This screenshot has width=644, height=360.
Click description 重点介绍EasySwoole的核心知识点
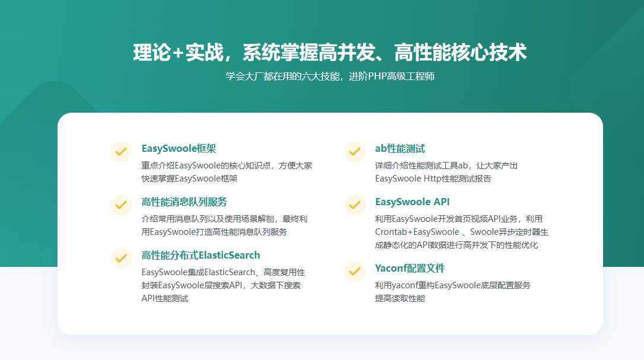pyautogui.click(x=227, y=172)
